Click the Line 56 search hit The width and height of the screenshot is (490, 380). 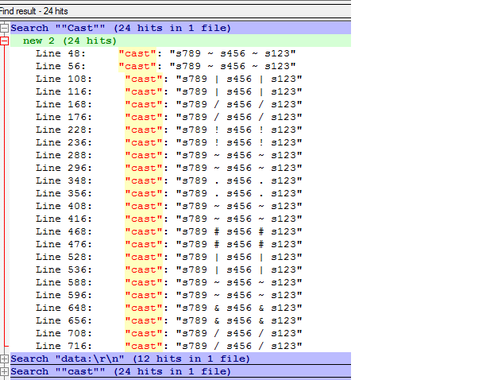click(x=166, y=66)
